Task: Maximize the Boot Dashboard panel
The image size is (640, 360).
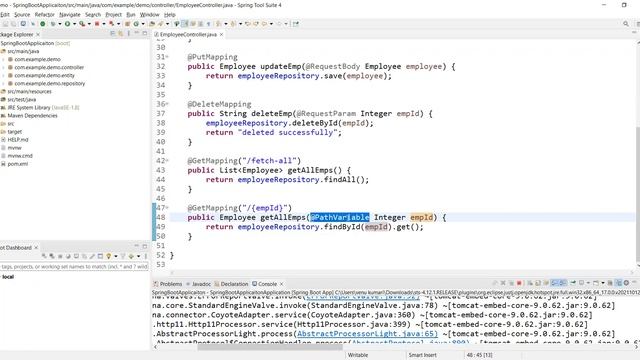Action: 144,246
